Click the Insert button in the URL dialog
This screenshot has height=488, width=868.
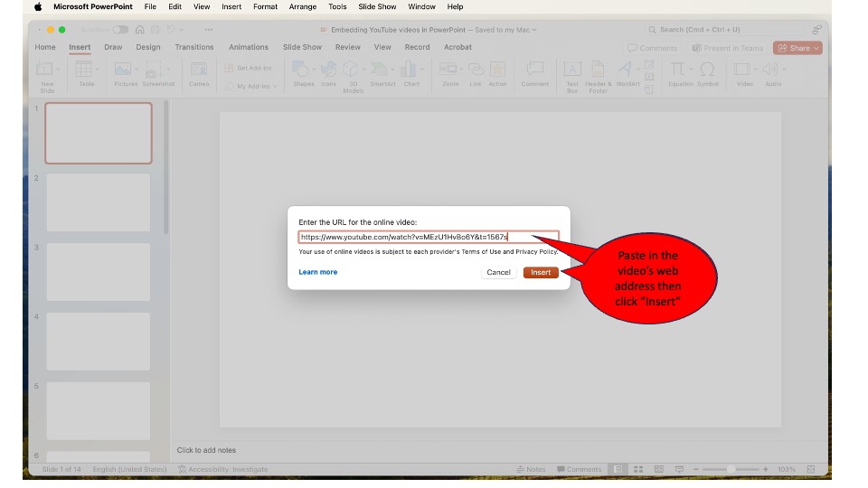click(x=541, y=272)
